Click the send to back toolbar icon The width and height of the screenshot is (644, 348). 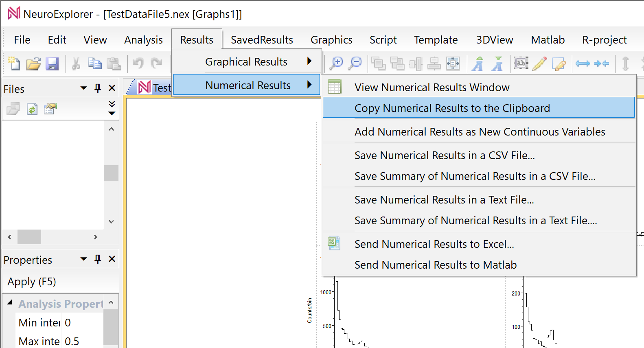pos(397,63)
